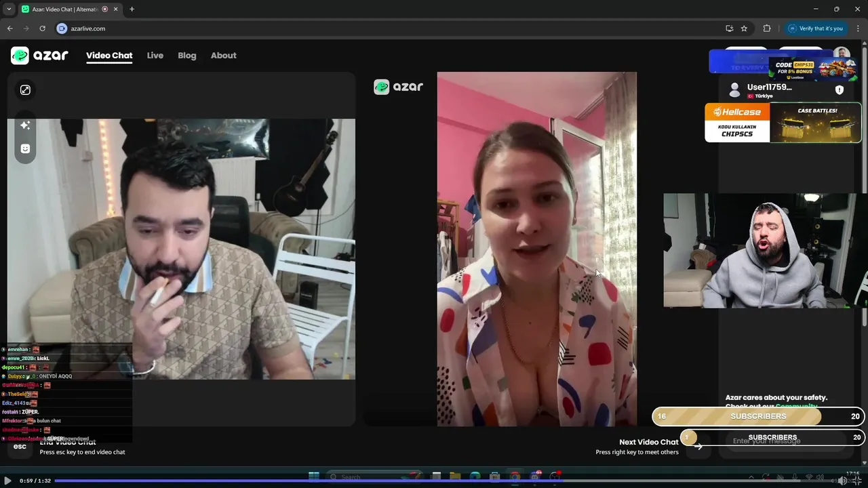Viewport: 868px width, 488px height.
Task: Click the depocu41 chat message
Action: (24, 367)
